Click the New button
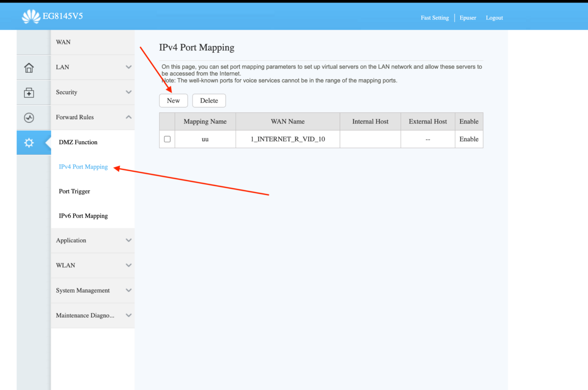This screenshot has height=390, width=588. pyautogui.click(x=173, y=100)
